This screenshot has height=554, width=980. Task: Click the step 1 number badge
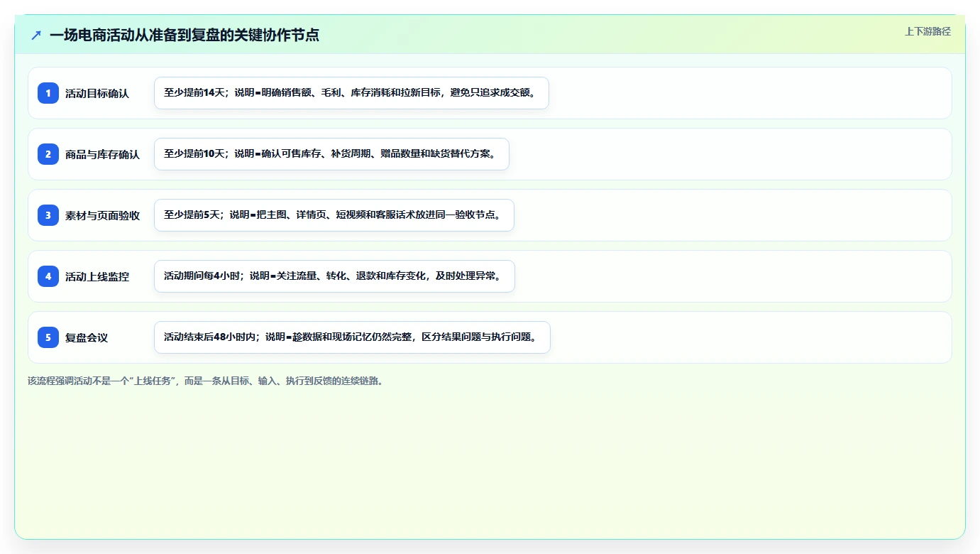[x=48, y=93]
